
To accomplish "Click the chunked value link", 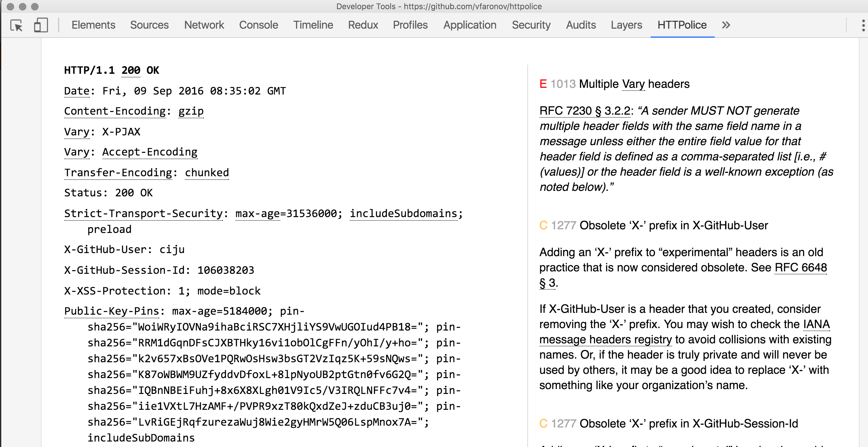I will click(207, 173).
